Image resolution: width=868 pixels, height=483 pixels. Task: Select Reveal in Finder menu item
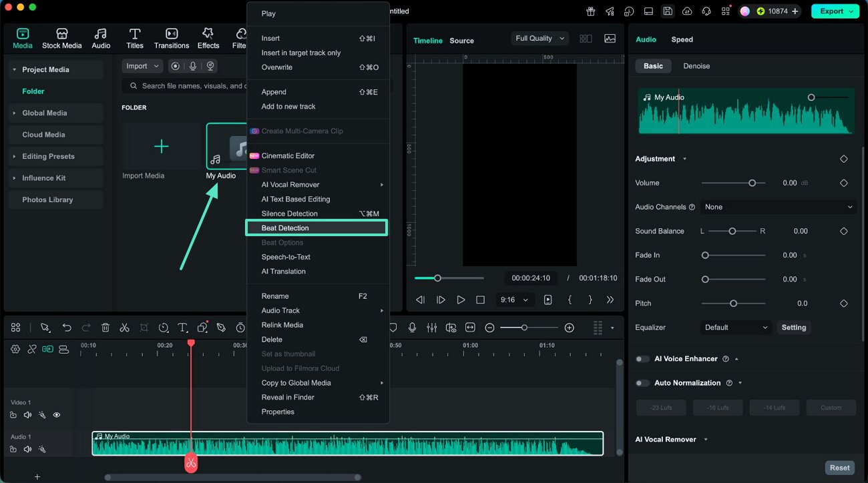[318, 398]
